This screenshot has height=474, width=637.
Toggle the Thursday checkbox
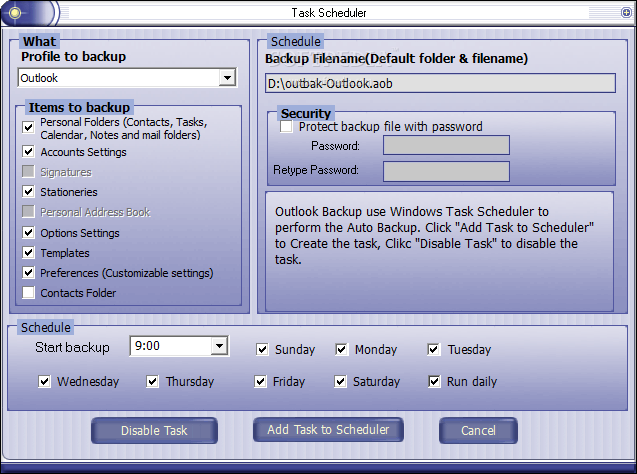coord(152,381)
